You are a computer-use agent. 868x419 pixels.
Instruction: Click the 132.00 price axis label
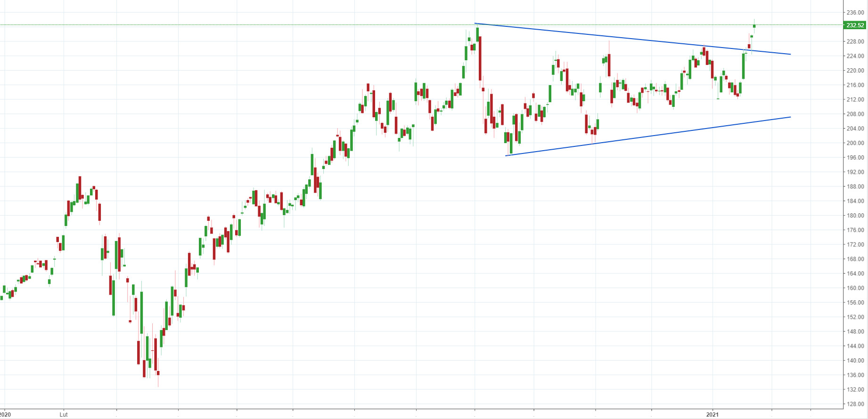pos(855,390)
